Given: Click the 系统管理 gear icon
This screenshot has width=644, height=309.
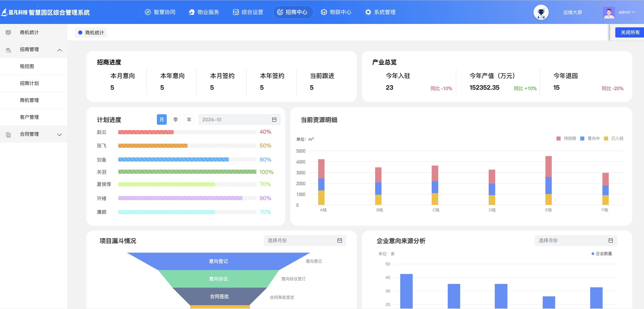Looking at the screenshot, I should [368, 12].
